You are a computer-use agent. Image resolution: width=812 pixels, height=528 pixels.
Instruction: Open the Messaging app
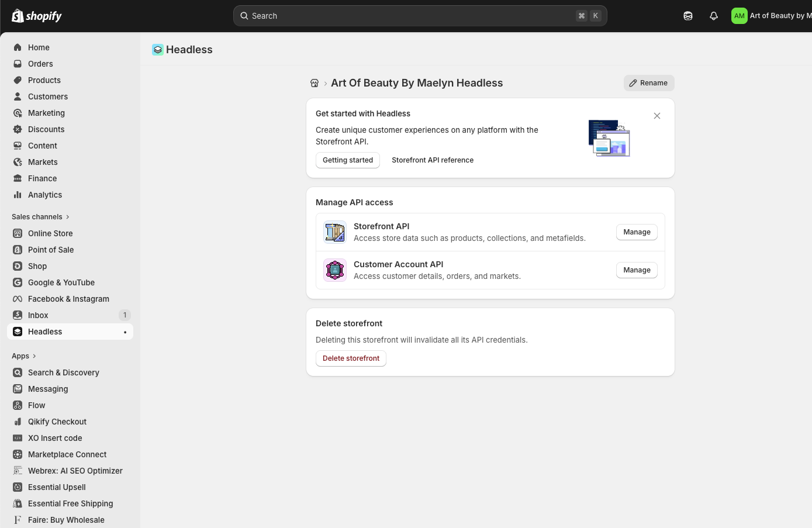tap(70, 389)
